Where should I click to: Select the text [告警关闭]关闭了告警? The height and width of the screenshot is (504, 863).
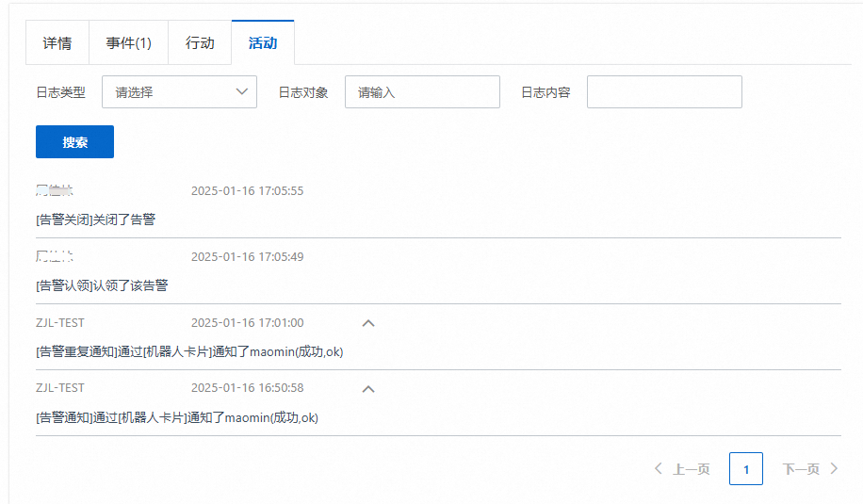96,219
